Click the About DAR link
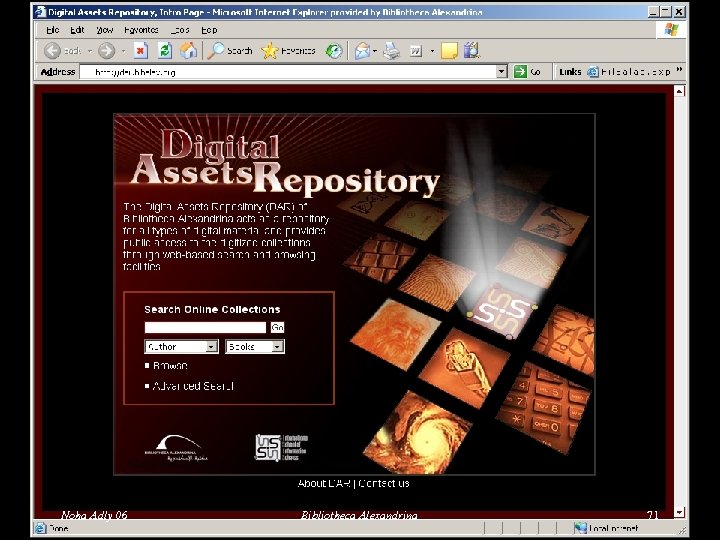 tap(324, 483)
